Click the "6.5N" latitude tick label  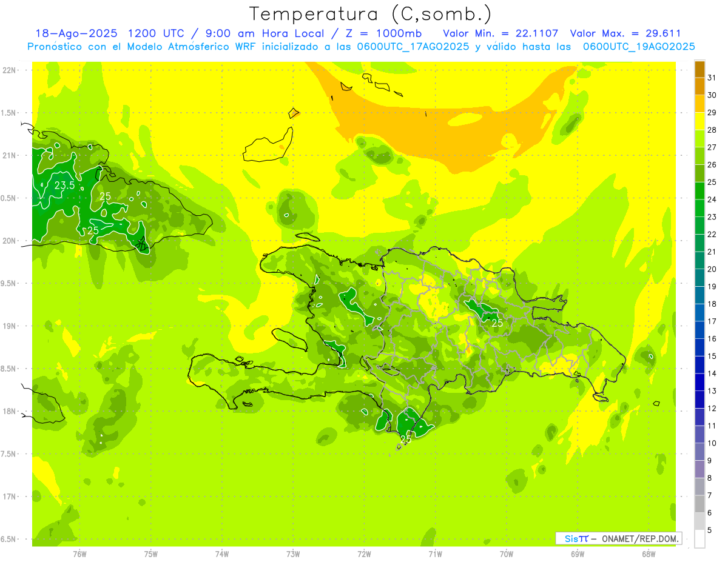[9, 540]
